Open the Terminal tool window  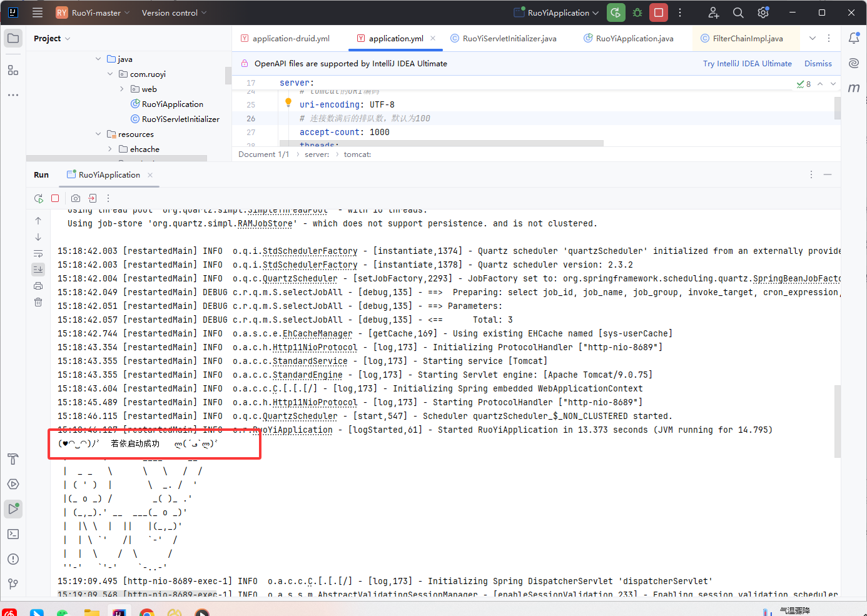click(x=13, y=534)
